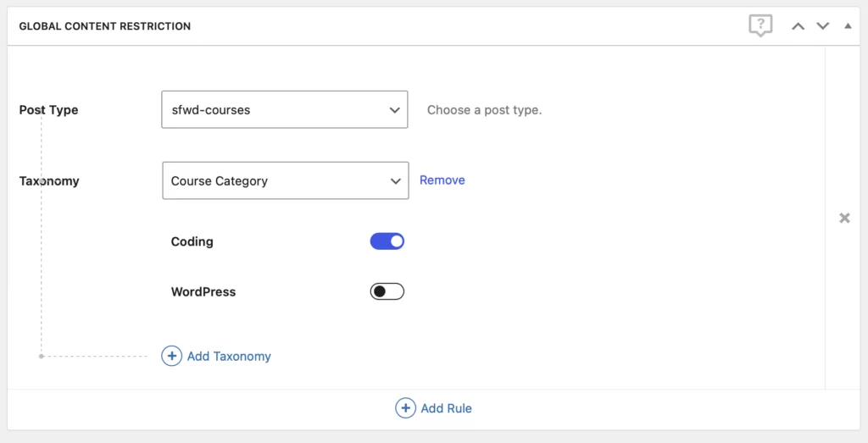Screen dimensions: 868x443
Task: Click the Coding label text
Action: pos(192,241)
